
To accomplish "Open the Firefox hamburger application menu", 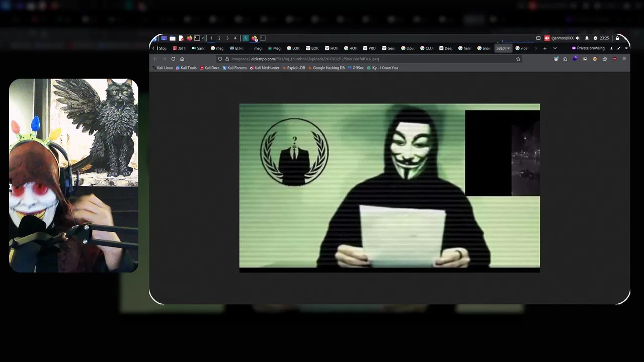I will pos(624,59).
